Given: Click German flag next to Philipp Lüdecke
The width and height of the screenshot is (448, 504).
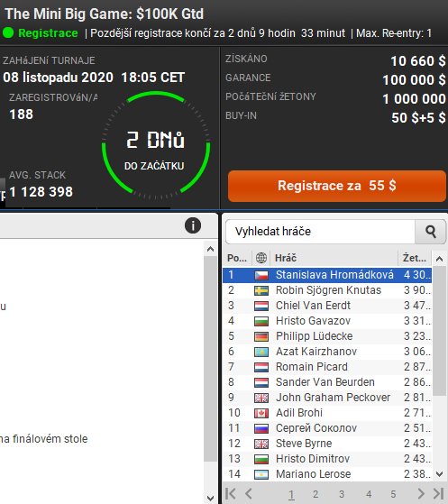Looking at the screenshot, I should click(x=261, y=336).
